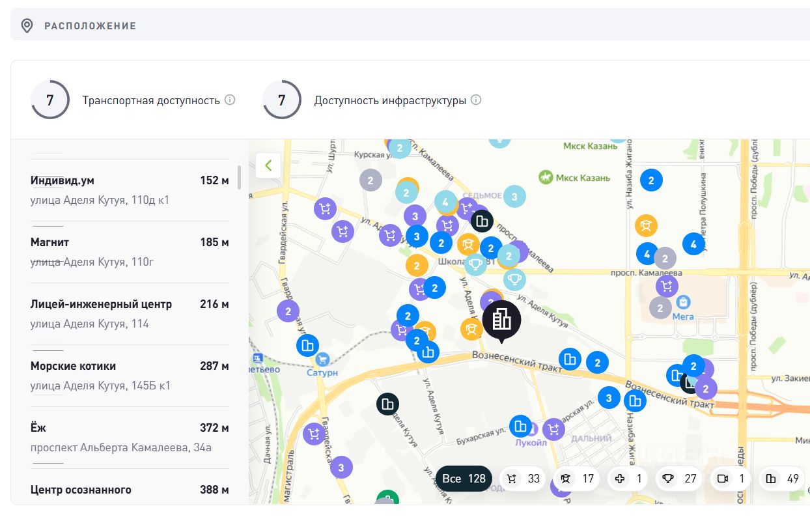Click the light-blue cluster 3 near Седьмое
810x532 pixels.
(514, 196)
